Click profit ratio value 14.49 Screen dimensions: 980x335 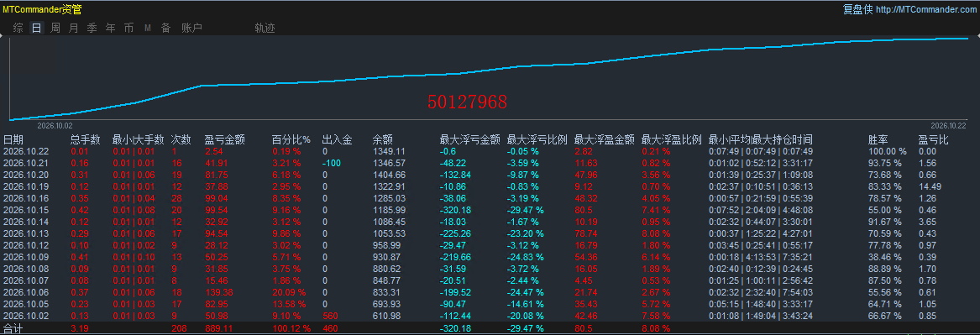[x=930, y=186]
